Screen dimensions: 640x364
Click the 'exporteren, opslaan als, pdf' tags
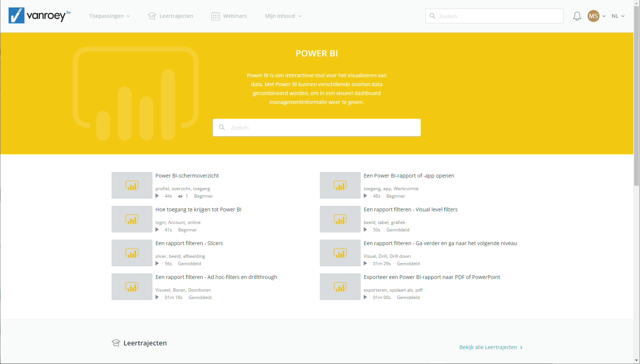coord(393,290)
